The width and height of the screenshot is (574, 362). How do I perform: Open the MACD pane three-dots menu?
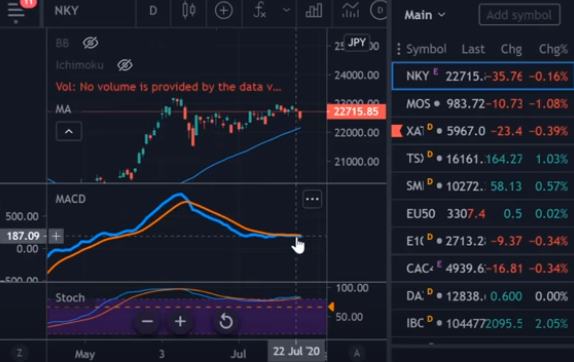pyautogui.click(x=312, y=199)
